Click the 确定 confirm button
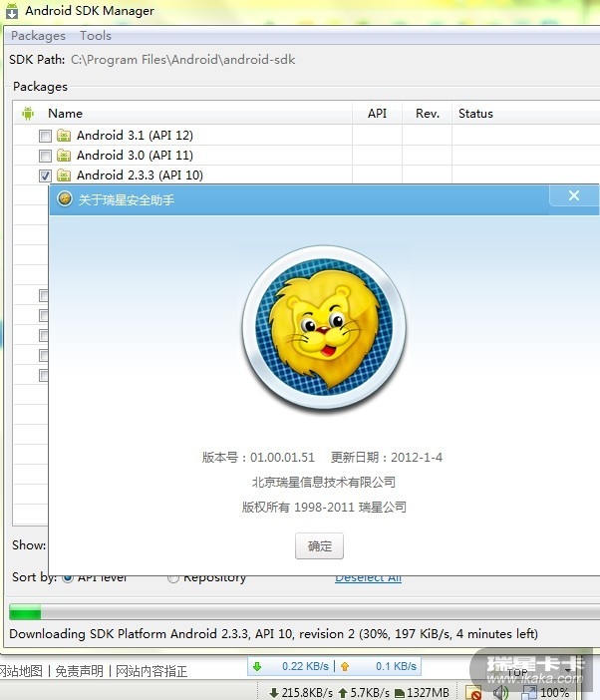Screen dimensions: 600x700 319,546
